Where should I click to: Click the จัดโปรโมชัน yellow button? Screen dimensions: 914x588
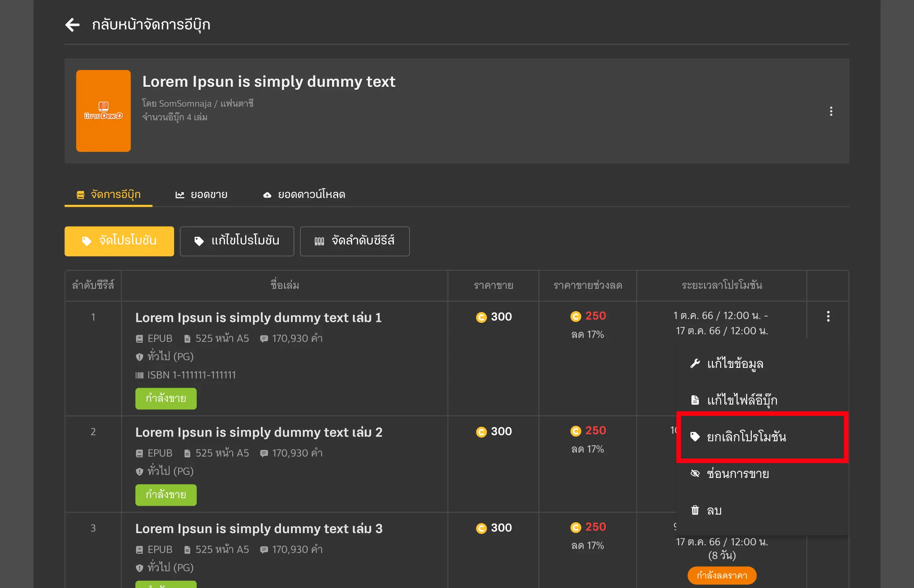coord(119,241)
